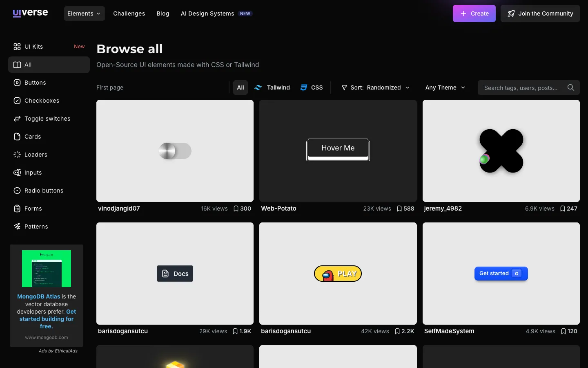Select Radio buttons category

[x=49, y=191]
